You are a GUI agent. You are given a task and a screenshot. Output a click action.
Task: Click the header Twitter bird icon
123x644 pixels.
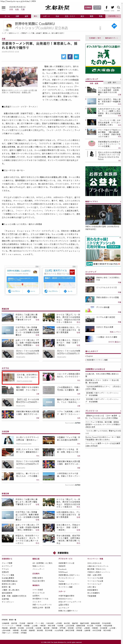(112, 8)
